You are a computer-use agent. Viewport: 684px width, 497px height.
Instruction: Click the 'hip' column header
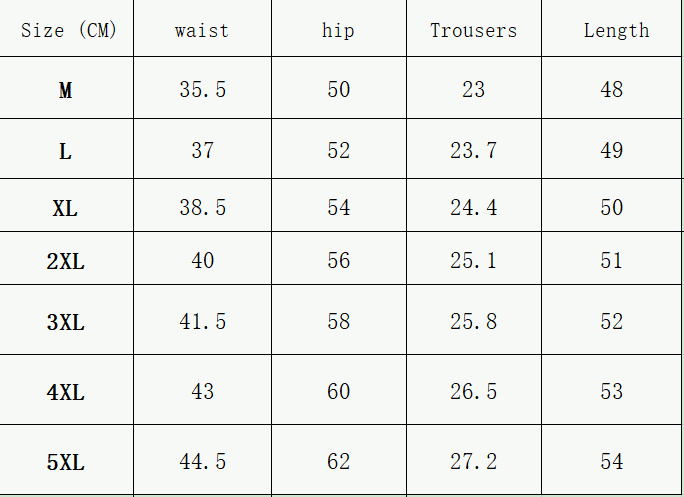338,30
